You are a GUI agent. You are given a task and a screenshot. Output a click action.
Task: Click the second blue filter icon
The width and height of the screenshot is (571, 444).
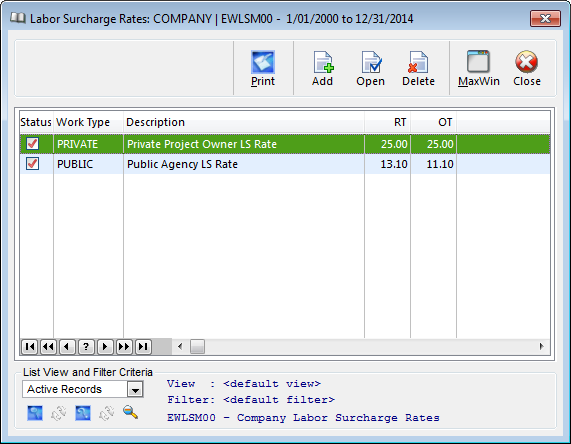(x=83, y=413)
